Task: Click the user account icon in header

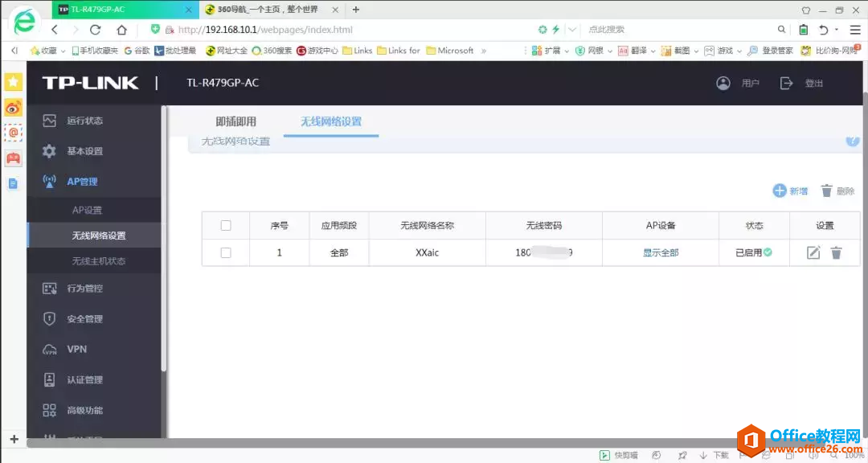Action: [723, 83]
